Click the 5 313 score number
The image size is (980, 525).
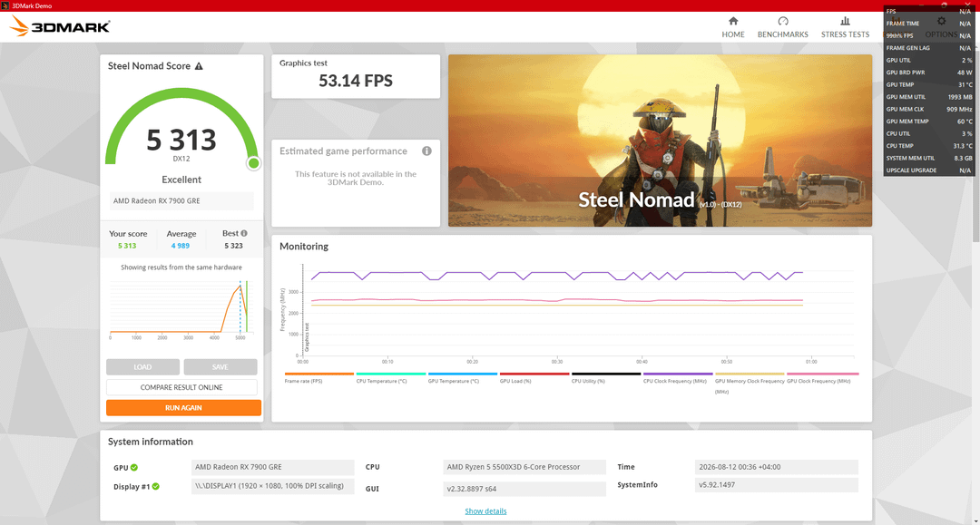pyautogui.click(x=181, y=140)
